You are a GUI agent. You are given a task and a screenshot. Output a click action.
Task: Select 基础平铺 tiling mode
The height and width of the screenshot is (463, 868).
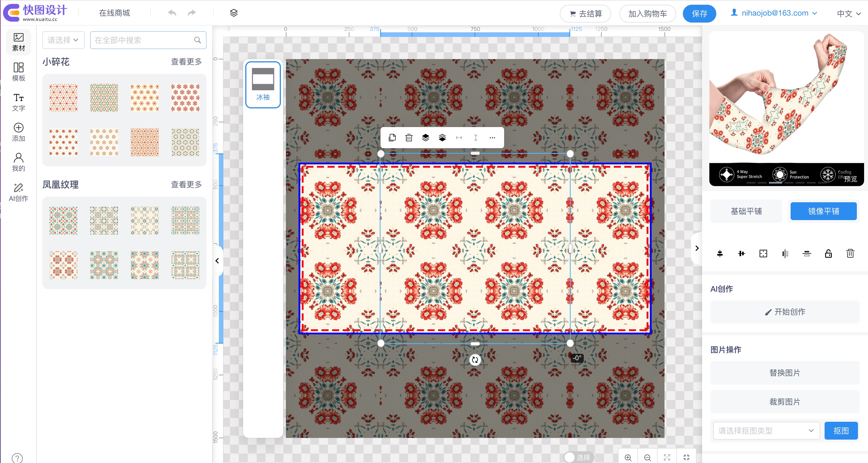[x=746, y=211]
